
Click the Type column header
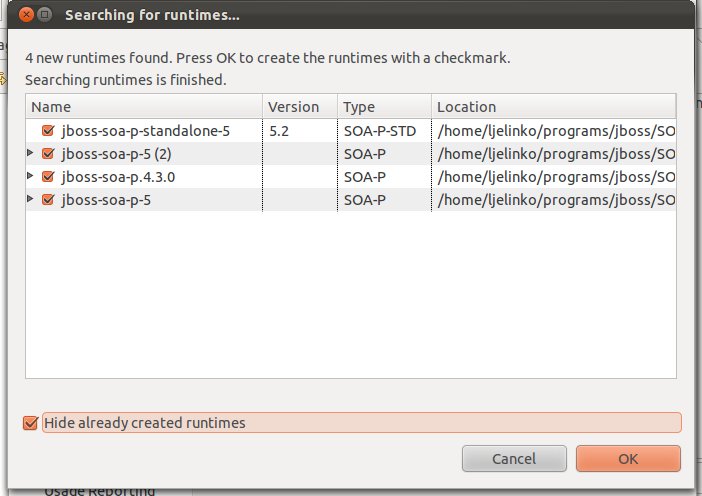click(x=385, y=107)
